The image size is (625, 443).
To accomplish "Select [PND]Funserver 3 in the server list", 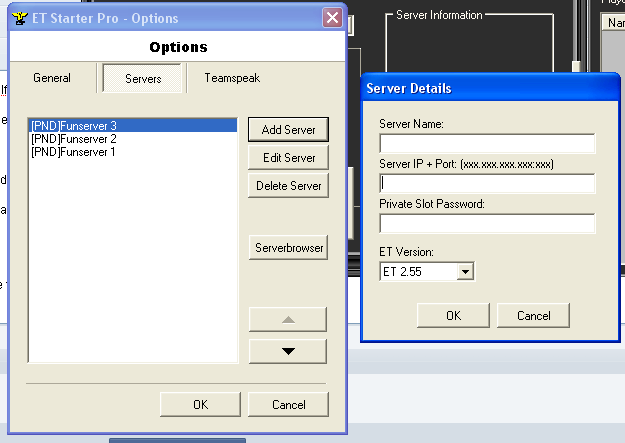I will point(74,125).
